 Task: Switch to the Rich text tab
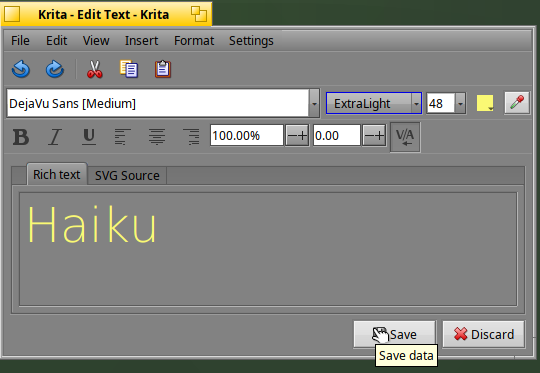(x=57, y=174)
